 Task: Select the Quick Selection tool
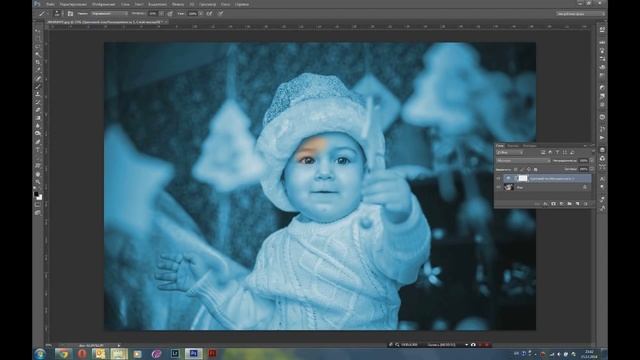pos(38,54)
